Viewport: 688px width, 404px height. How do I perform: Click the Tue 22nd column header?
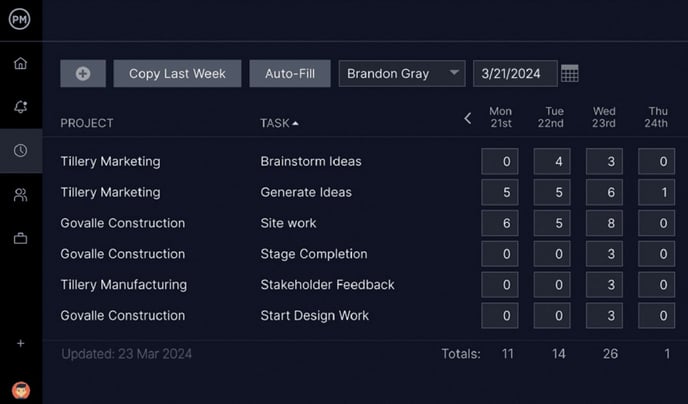click(x=552, y=117)
